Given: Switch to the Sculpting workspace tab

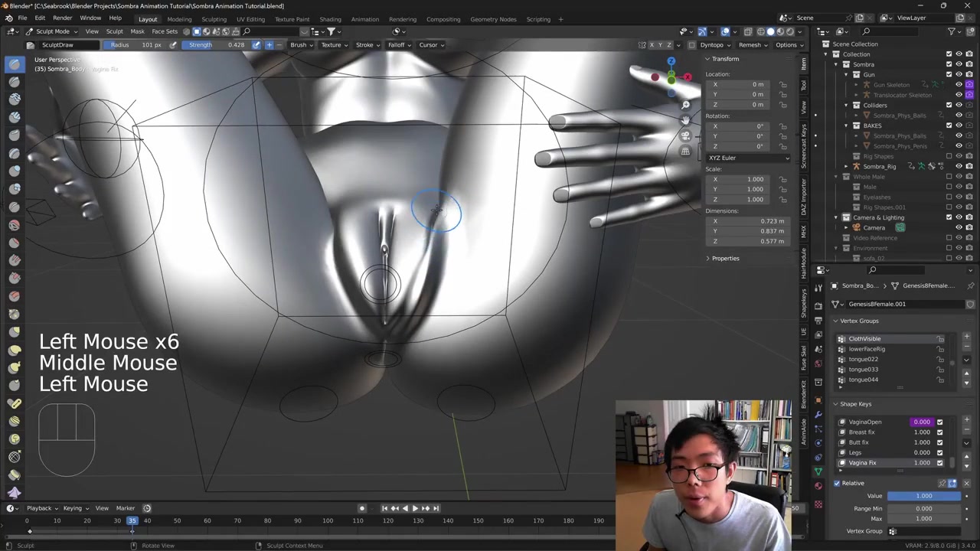Looking at the screenshot, I should (x=214, y=19).
